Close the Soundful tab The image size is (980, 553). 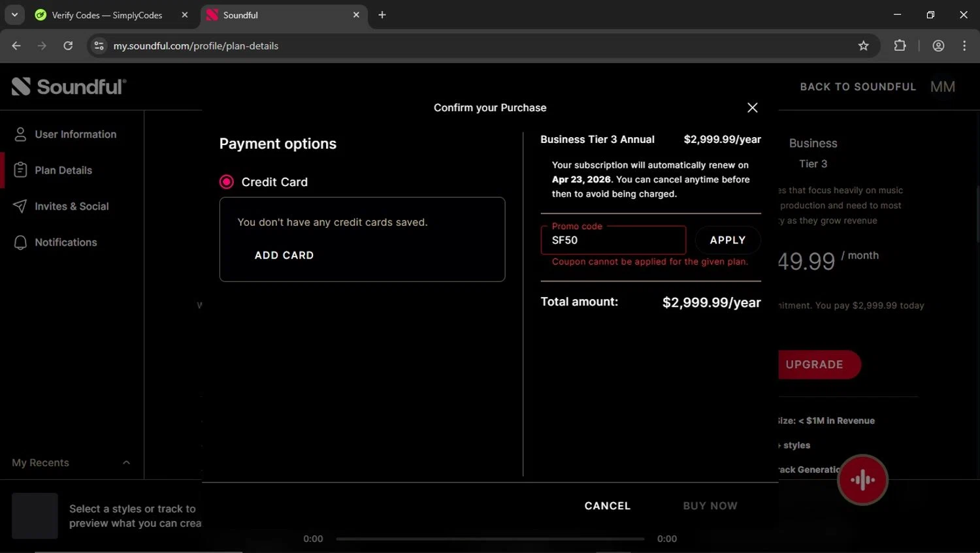click(356, 15)
